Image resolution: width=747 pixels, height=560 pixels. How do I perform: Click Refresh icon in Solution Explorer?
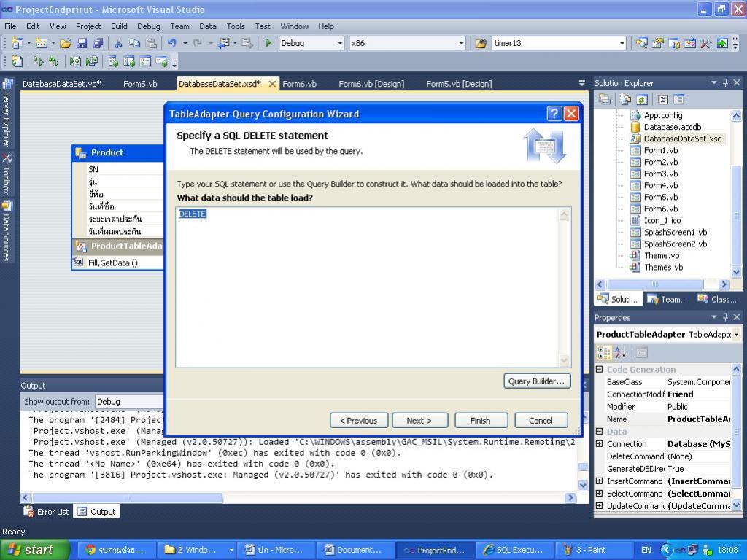tap(642, 99)
